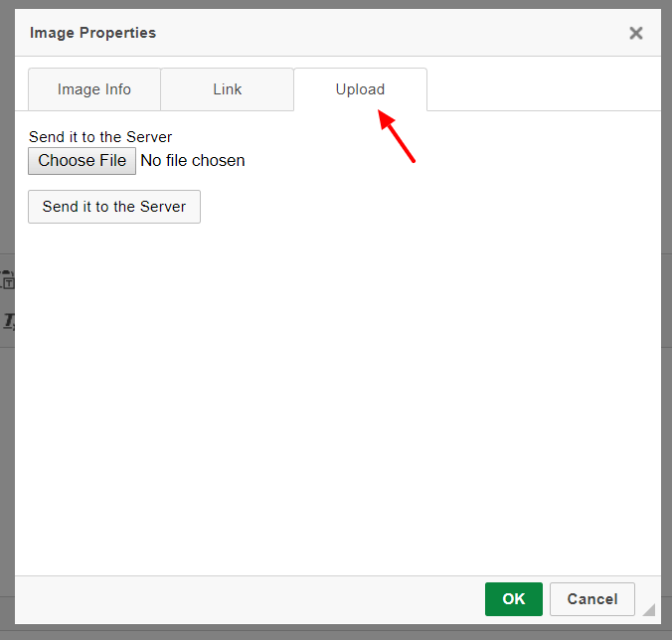Viewport: 672px width, 640px height.
Task: Click empty white area in dialog body
Action: click(338, 386)
